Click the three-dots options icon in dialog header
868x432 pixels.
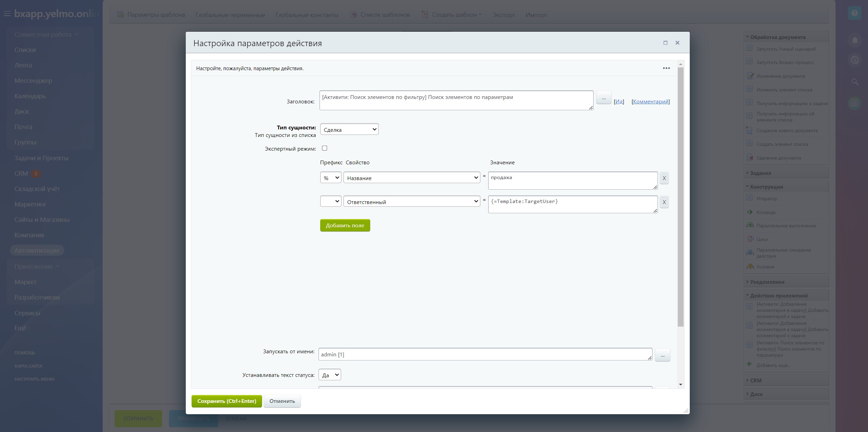point(666,68)
